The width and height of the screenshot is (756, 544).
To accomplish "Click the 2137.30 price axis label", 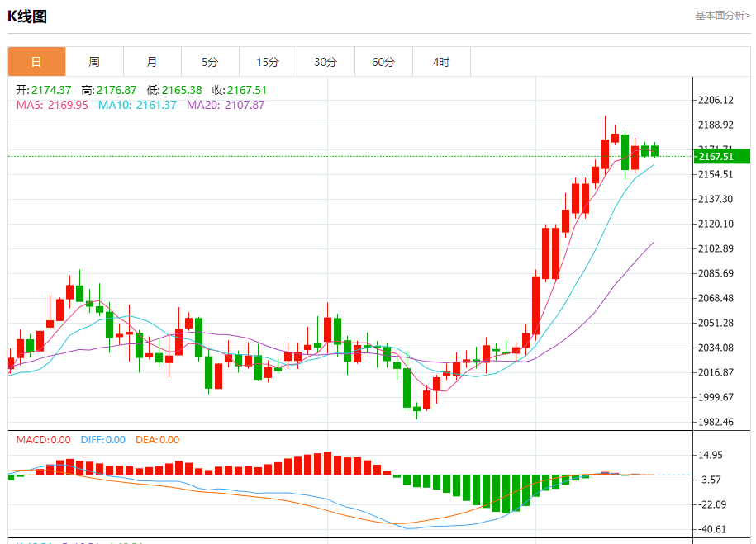I will [x=716, y=199].
